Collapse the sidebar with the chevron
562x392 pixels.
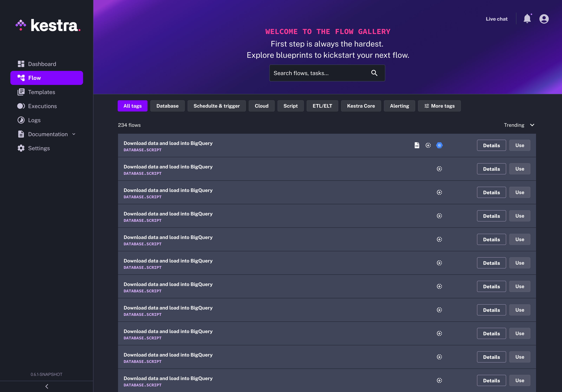(47, 386)
